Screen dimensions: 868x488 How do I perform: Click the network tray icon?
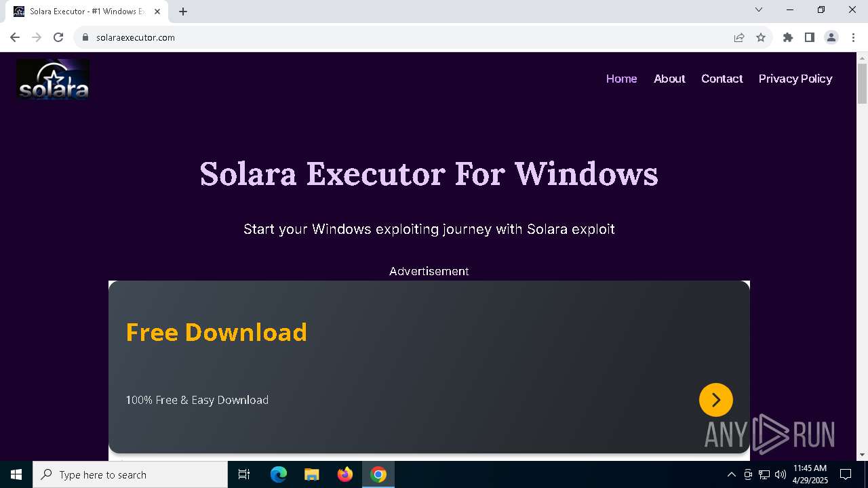click(x=764, y=474)
